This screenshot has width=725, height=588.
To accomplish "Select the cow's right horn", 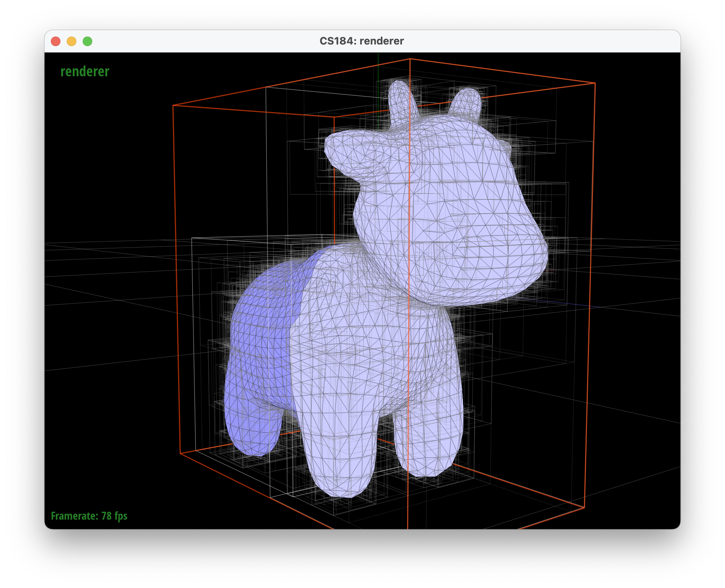I will [x=467, y=102].
